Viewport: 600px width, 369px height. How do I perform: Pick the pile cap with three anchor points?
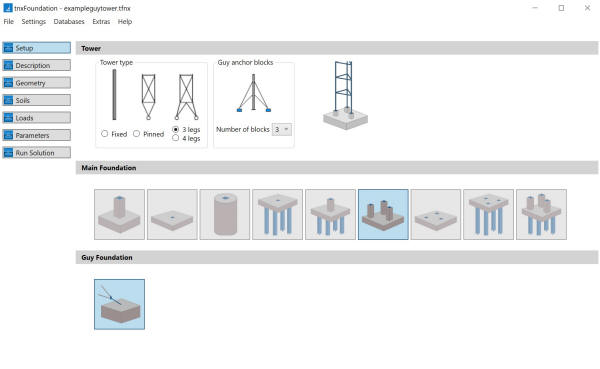pos(489,214)
